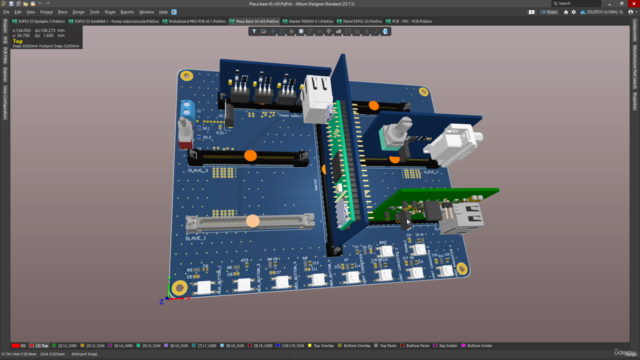The image size is (640, 360).
Task: Open the Window menu
Action: coord(147,12)
